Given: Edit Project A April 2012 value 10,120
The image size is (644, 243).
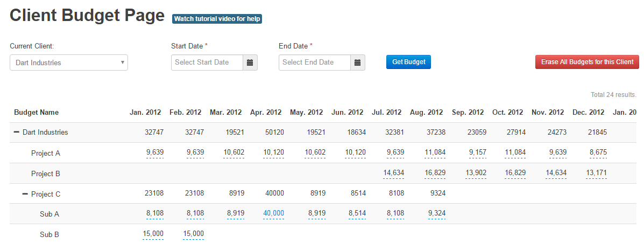Looking at the screenshot, I should click(x=273, y=152).
